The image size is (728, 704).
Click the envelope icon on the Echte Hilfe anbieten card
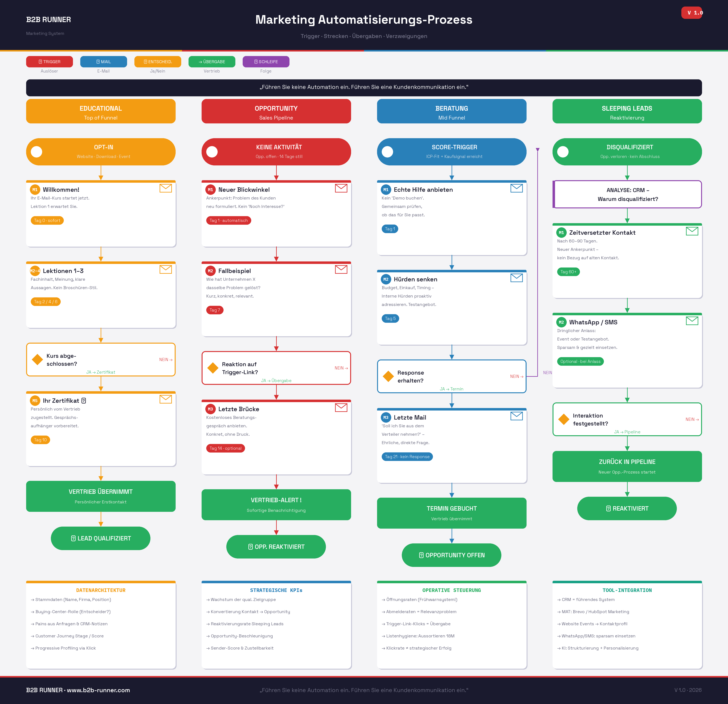(x=517, y=188)
